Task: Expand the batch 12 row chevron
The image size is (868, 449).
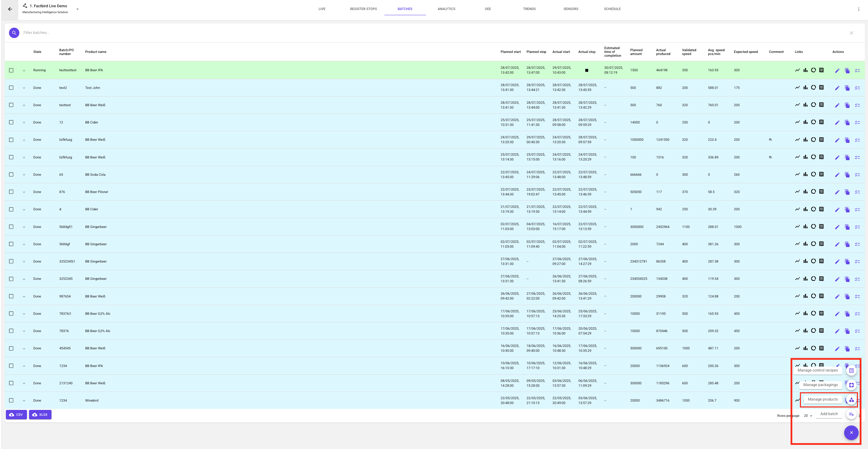Action: (24, 122)
